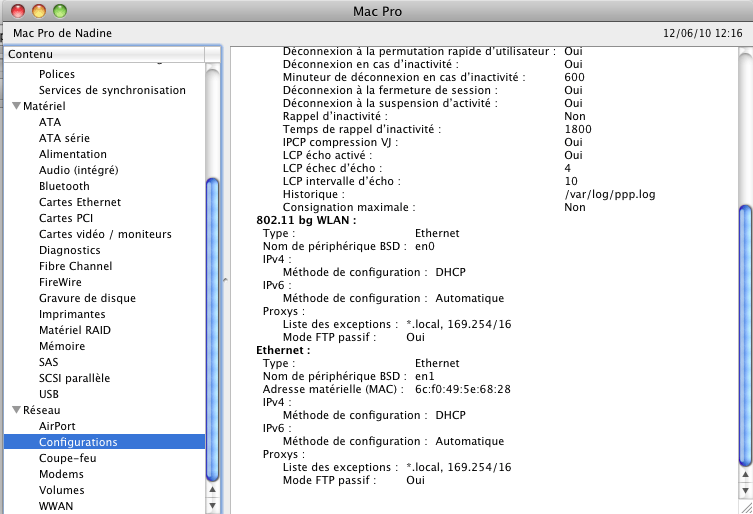The width and height of the screenshot is (753, 514).
Task: Click the 802.11 bg WLAN heading
Action: coord(306,220)
